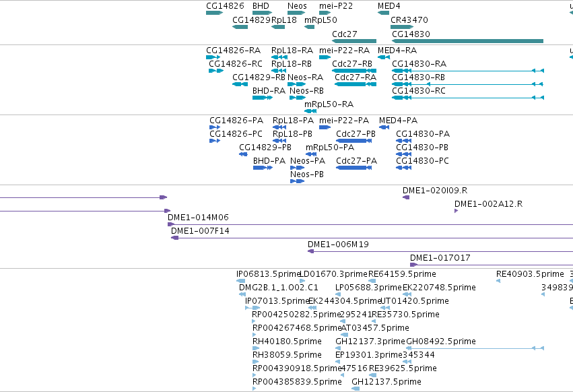Image resolution: width=573 pixels, height=392 pixels.
Task: Click the DME1-006M19 BAC label
Action: pos(338,244)
